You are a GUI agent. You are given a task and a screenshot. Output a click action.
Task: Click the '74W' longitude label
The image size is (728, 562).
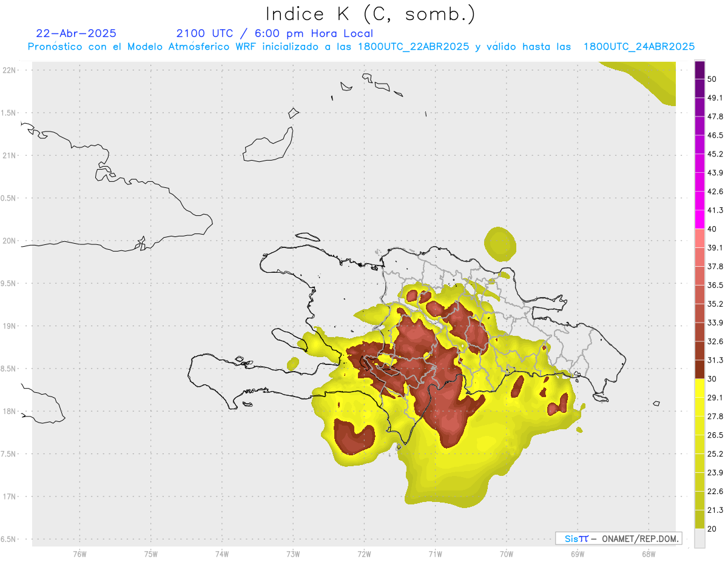221,554
